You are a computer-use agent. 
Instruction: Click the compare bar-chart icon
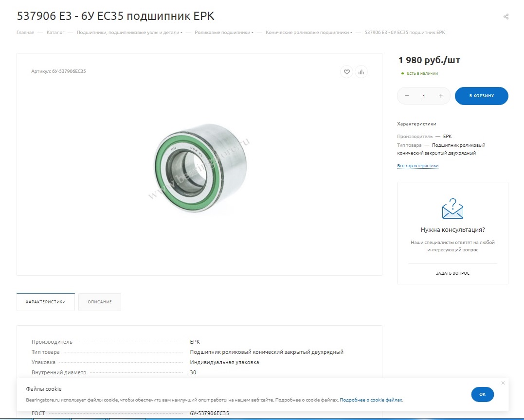(x=361, y=72)
